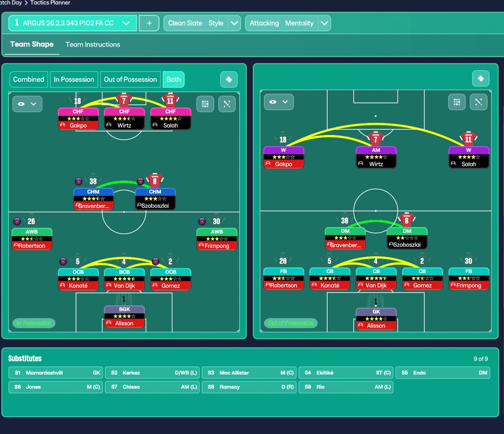Click the purple instruction icon beside number 38

click(x=79, y=181)
